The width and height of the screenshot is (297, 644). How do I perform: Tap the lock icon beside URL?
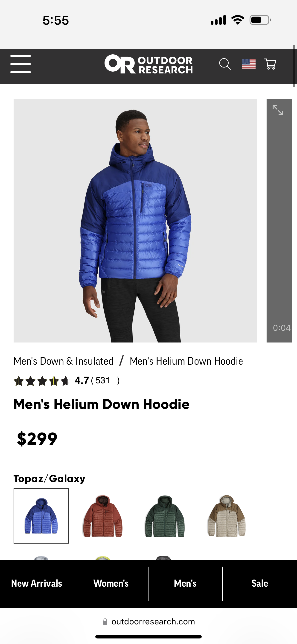point(105,621)
